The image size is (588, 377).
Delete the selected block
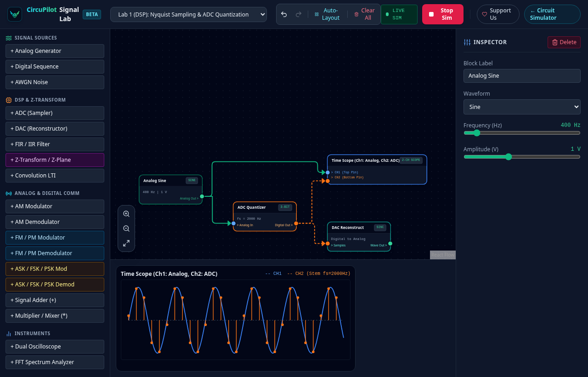564,42
